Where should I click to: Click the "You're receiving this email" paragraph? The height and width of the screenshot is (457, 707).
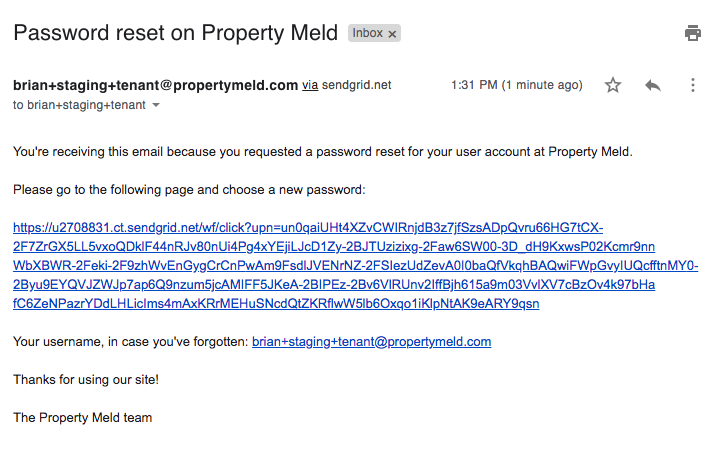click(x=323, y=152)
